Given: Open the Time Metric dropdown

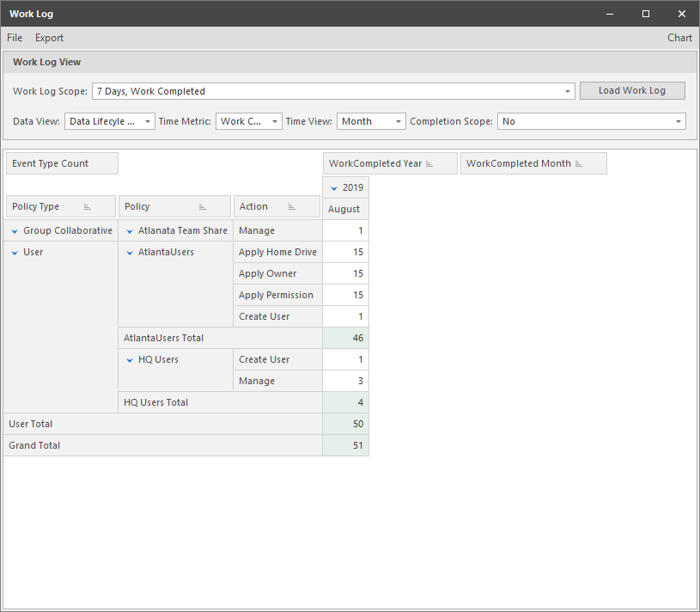Looking at the screenshot, I should point(275,122).
